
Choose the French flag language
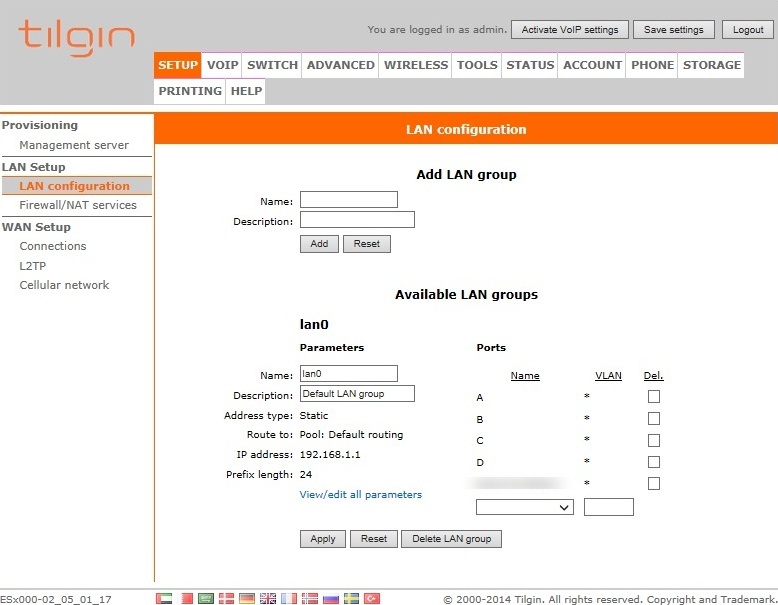click(x=289, y=599)
